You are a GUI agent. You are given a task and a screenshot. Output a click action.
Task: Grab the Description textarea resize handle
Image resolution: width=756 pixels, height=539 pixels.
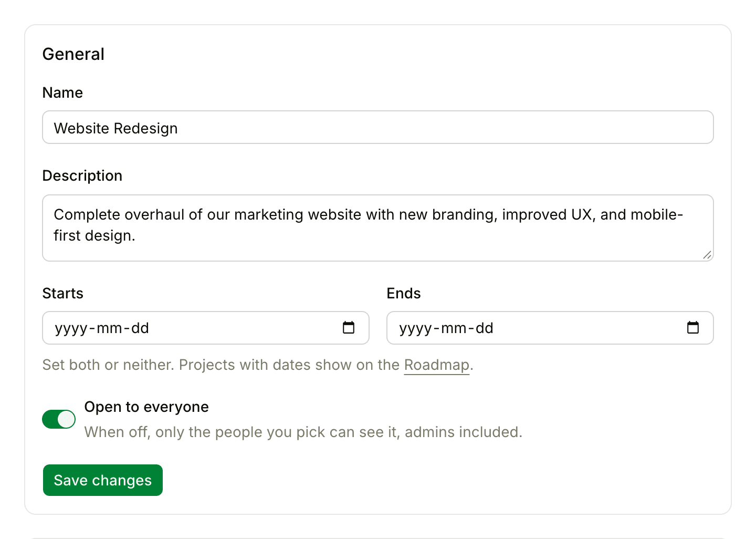707,255
